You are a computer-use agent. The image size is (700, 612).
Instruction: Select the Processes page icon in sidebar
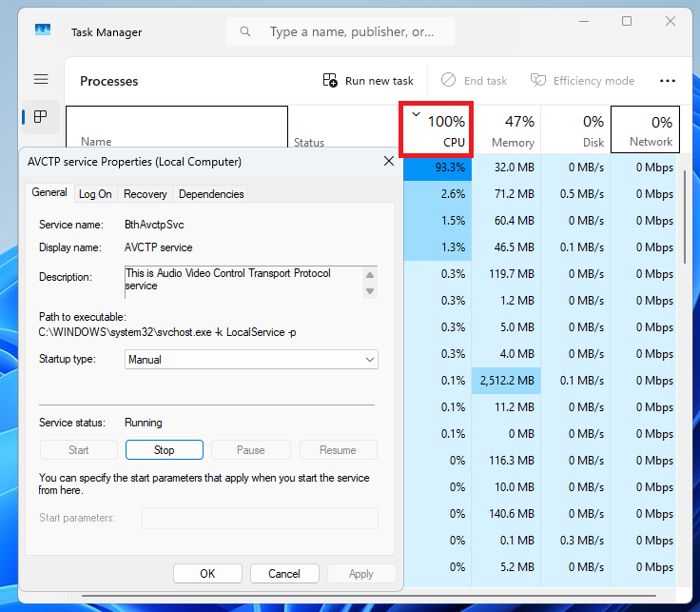point(40,117)
